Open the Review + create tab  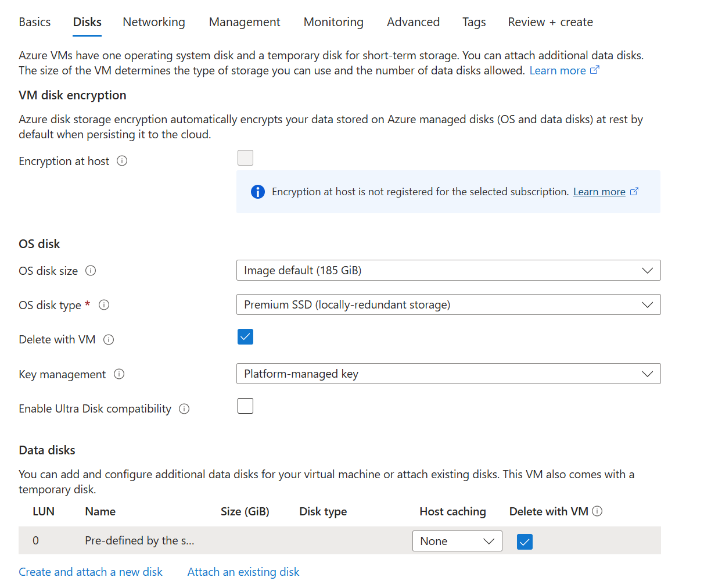(550, 21)
